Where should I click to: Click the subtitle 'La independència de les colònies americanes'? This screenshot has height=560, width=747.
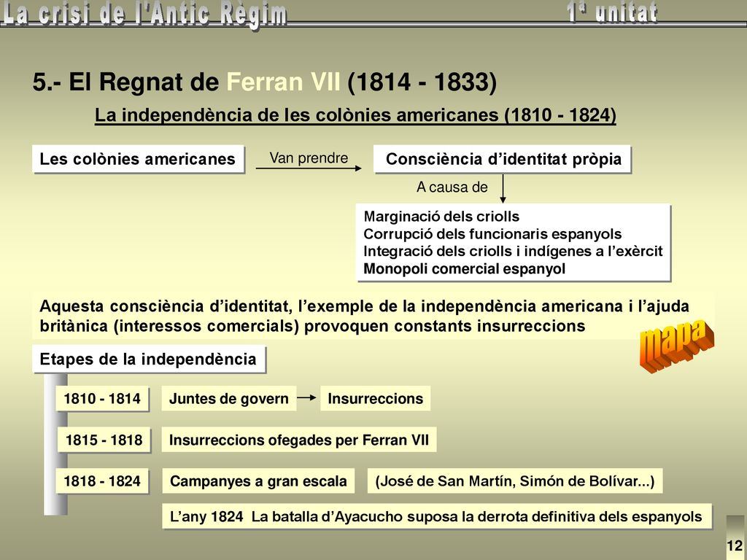[x=298, y=115]
